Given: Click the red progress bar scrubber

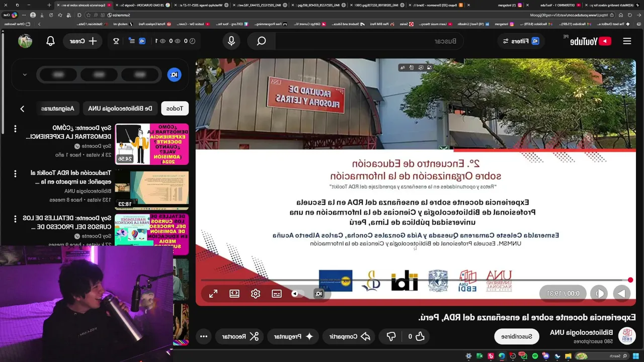Looking at the screenshot, I should 630,280.
